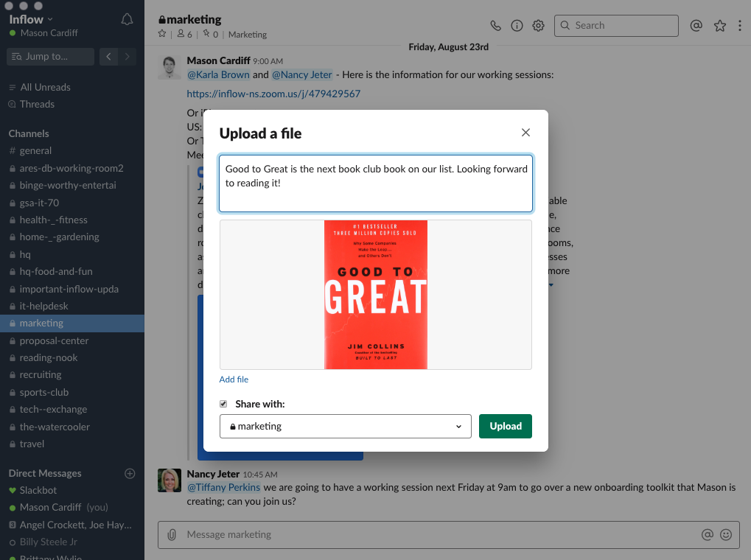Toggle the Share with checkbox

coord(223,404)
